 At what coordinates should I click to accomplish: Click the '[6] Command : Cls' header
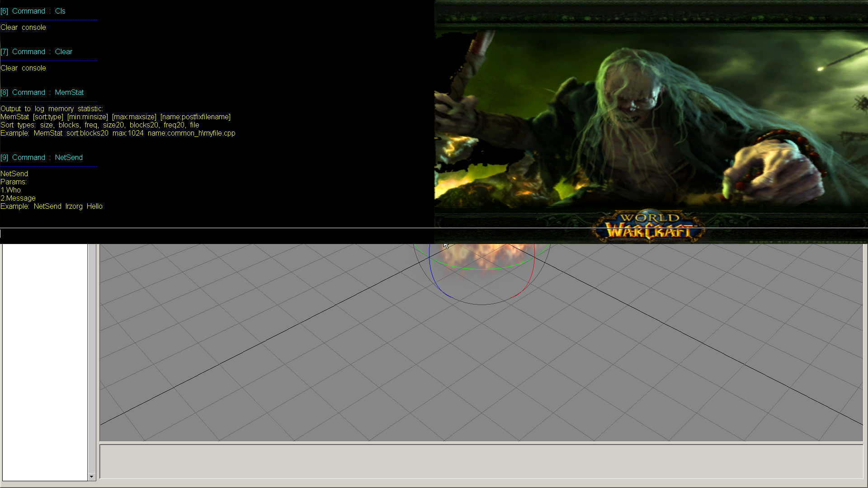(x=33, y=11)
